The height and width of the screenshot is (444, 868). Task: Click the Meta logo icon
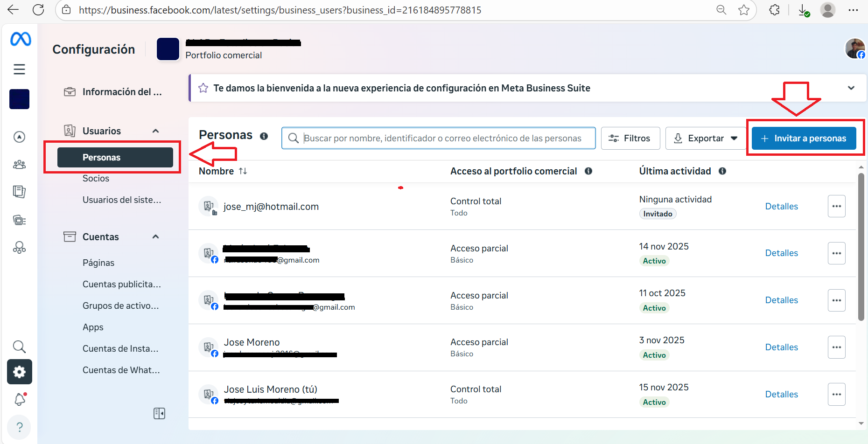pos(21,39)
